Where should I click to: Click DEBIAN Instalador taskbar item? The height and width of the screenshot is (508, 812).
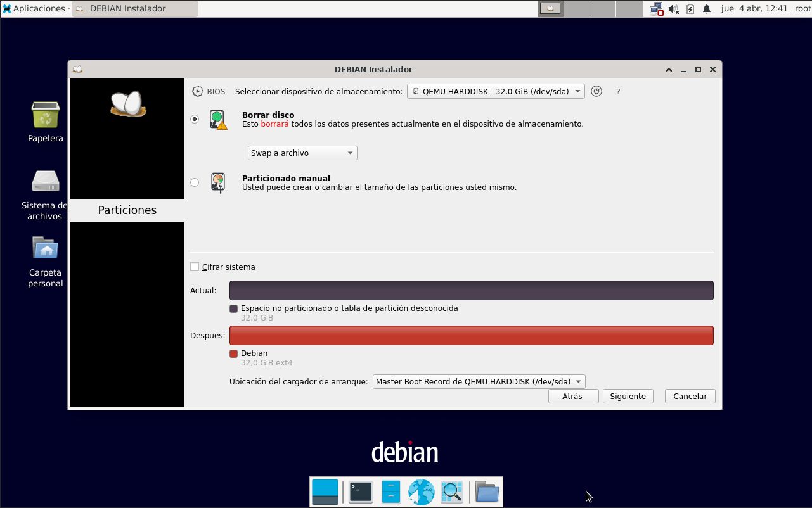coord(134,9)
